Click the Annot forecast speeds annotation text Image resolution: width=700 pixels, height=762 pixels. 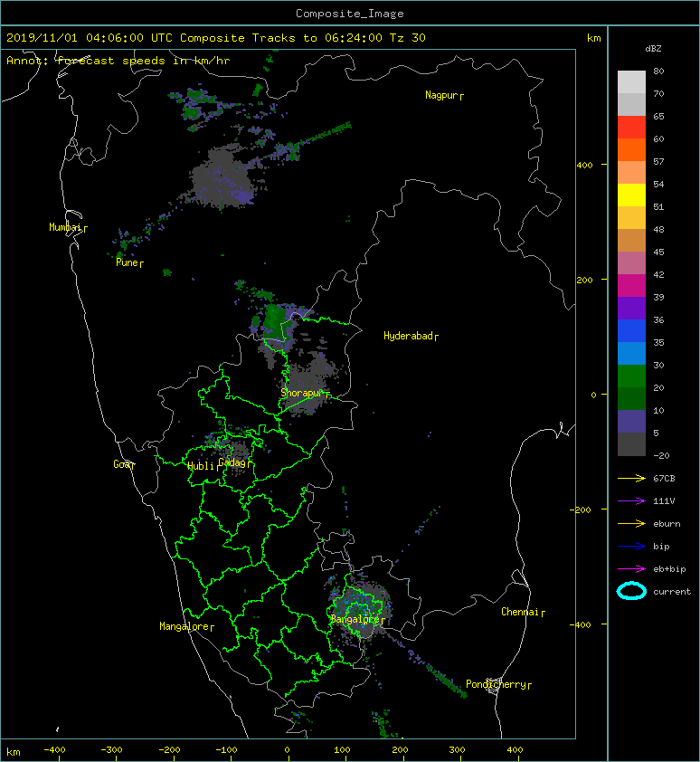[118, 61]
